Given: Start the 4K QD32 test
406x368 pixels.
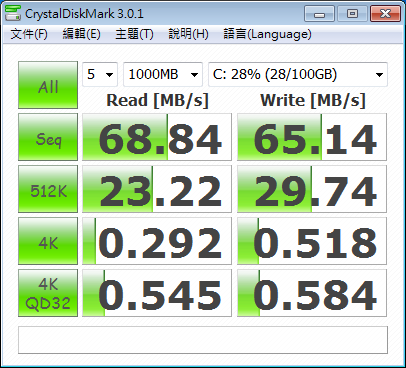Looking at the screenshot, I should point(48,293).
